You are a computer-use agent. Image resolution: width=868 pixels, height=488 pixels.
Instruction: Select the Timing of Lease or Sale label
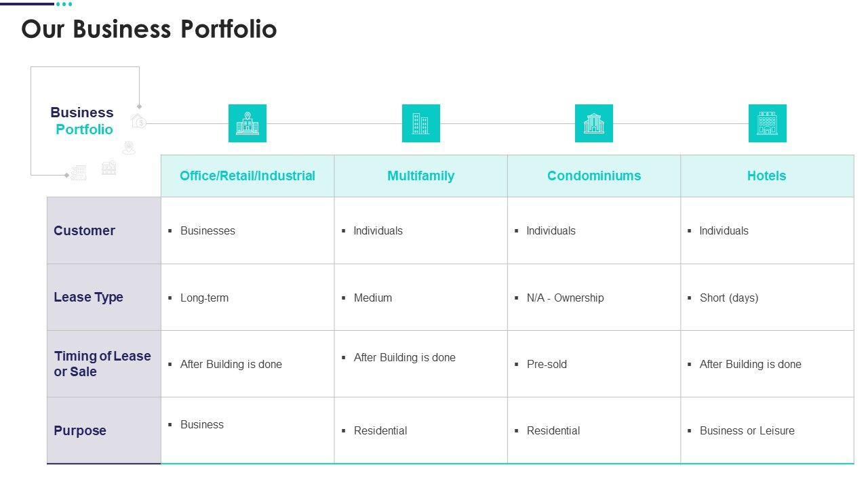tap(102, 364)
